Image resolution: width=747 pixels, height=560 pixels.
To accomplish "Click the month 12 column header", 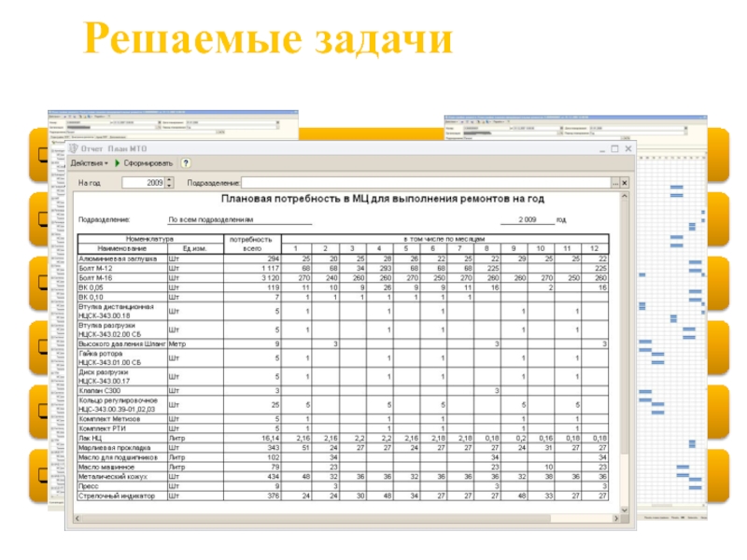I will click(x=595, y=248).
